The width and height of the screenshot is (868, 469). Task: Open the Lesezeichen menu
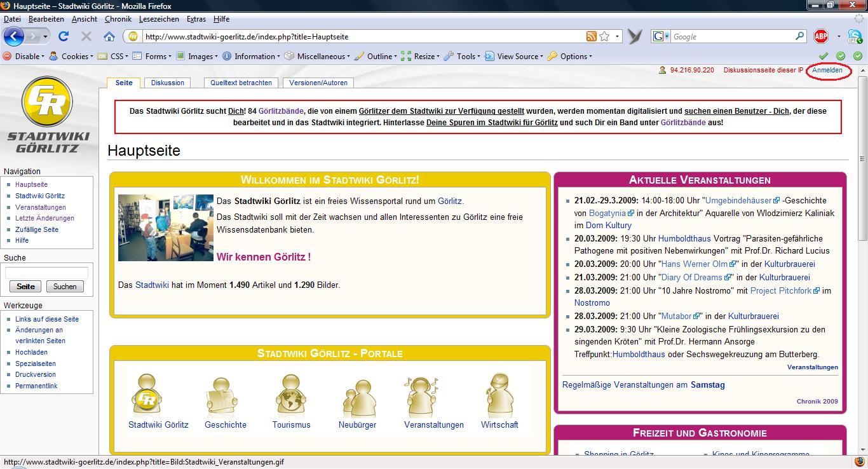click(x=159, y=19)
